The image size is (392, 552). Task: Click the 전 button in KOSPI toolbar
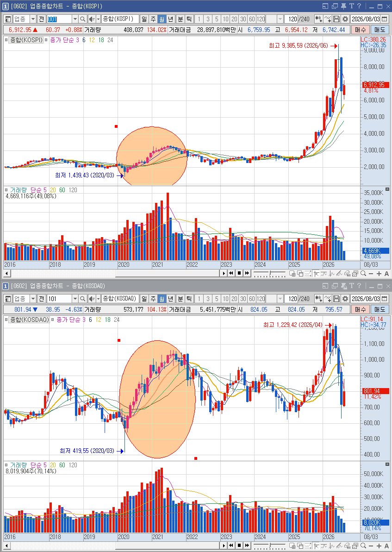[41, 19]
